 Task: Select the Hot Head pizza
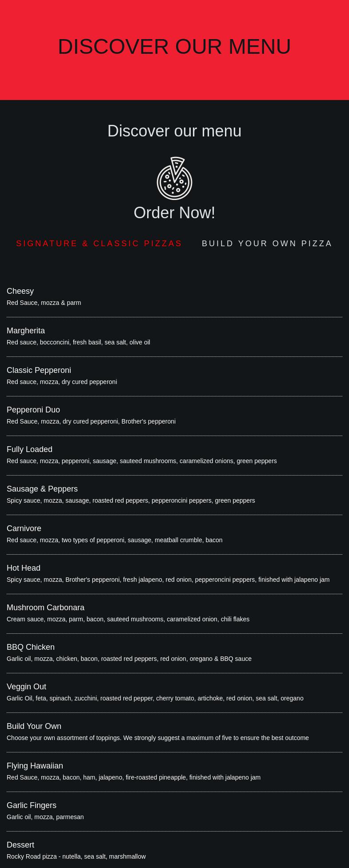pos(24,568)
